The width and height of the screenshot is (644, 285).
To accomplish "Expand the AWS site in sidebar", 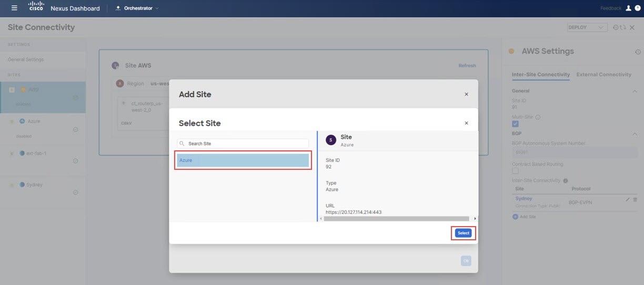I will coord(12,89).
